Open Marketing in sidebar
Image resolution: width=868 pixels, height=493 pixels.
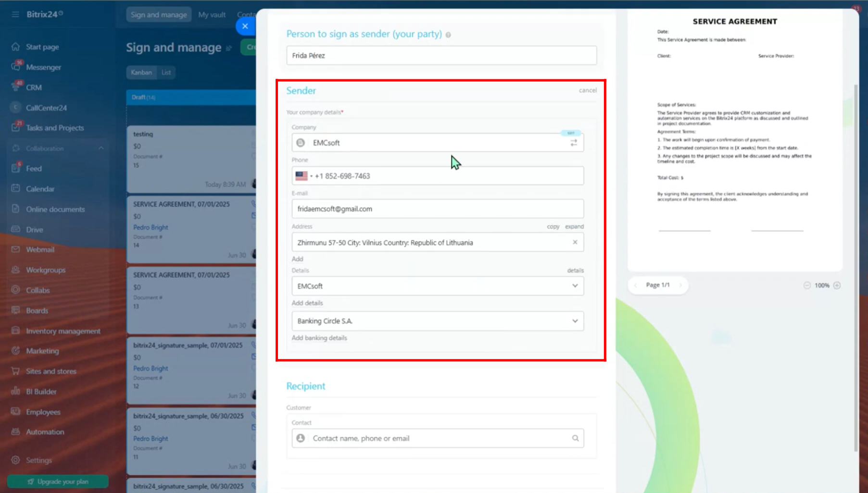[x=42, y=351]
